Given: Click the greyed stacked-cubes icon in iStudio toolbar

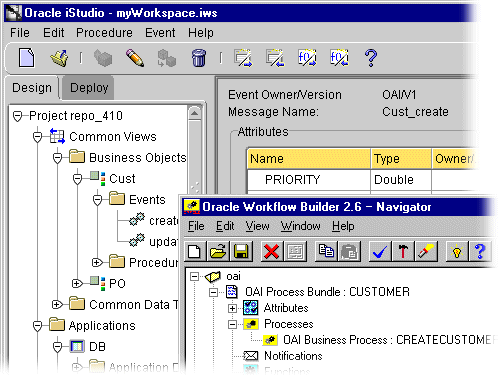Looking at the screenshot, I should tap(167, 58).
